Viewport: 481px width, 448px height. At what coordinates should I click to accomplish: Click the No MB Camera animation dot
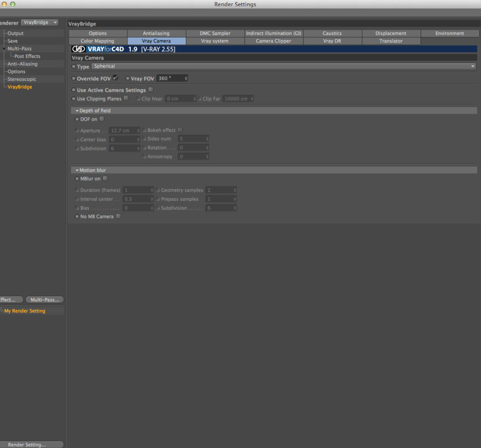pyautogui.click(x=77, y=216)
